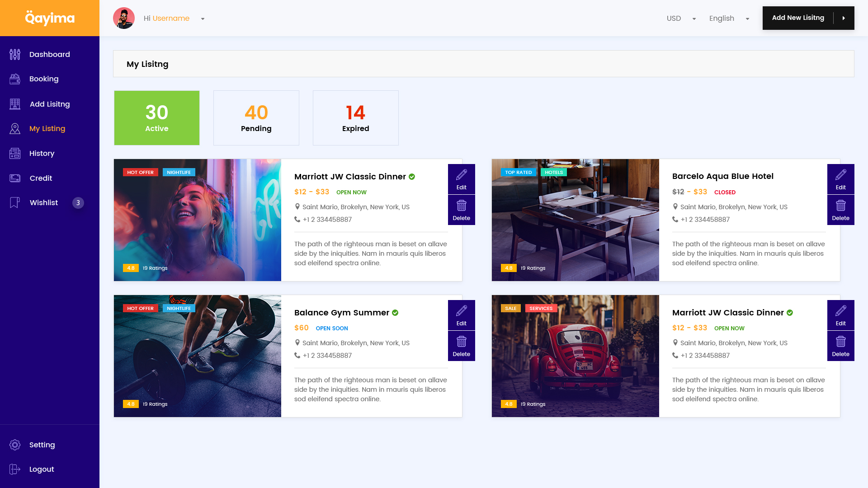Click the user avatar picture
This screenshot has height=488, width=868.
tap(124, 19)
